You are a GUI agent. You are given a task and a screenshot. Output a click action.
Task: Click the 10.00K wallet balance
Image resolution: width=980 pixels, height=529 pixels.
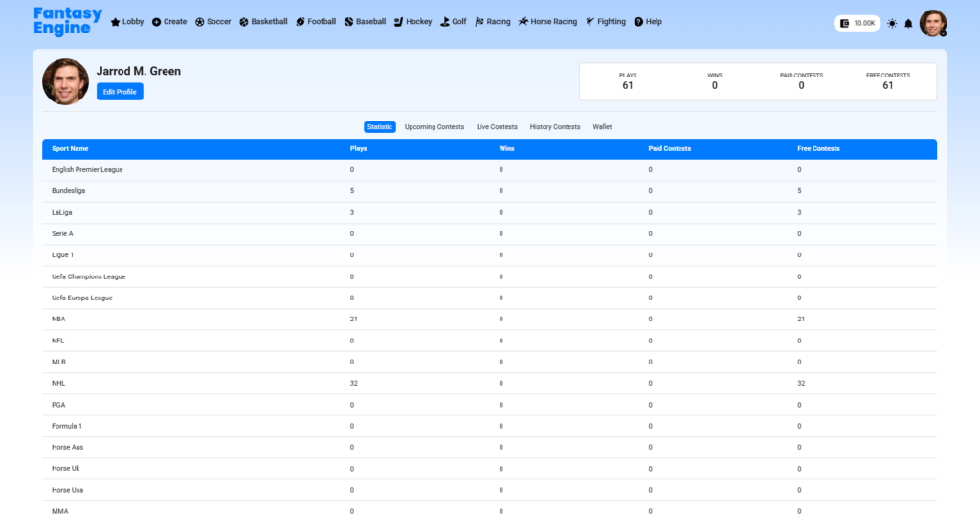coord(857,23)
